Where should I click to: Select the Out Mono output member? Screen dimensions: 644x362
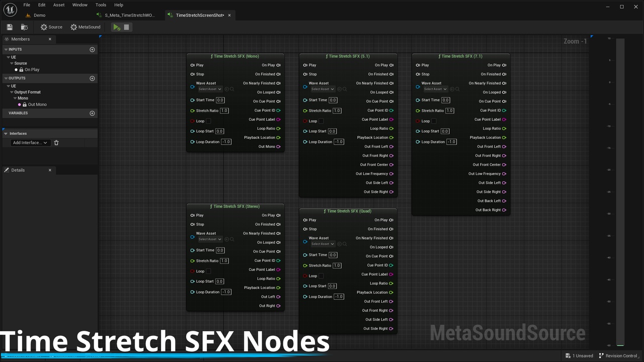37,105
